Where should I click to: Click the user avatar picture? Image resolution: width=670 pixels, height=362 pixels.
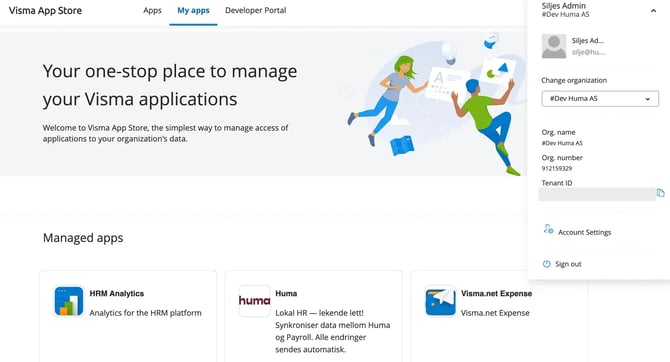[x=554, y=46]
